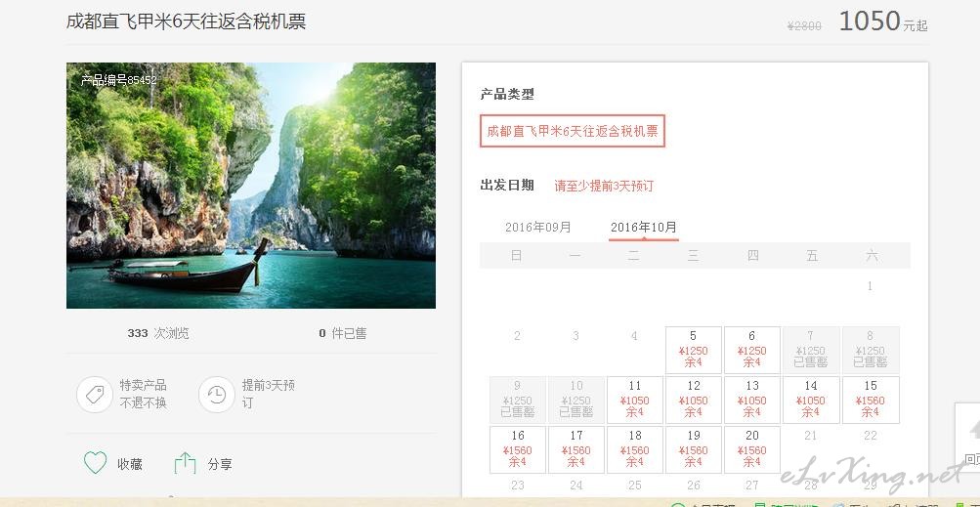Select sold-out date October 10
This screenshot has width=980, height=507.
(576, 400)
